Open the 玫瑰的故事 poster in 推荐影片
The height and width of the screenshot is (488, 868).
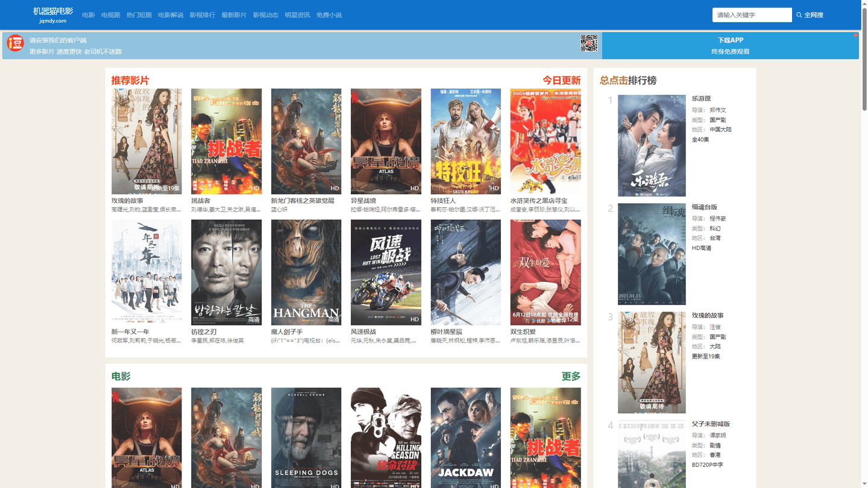(x=146, y=142)
